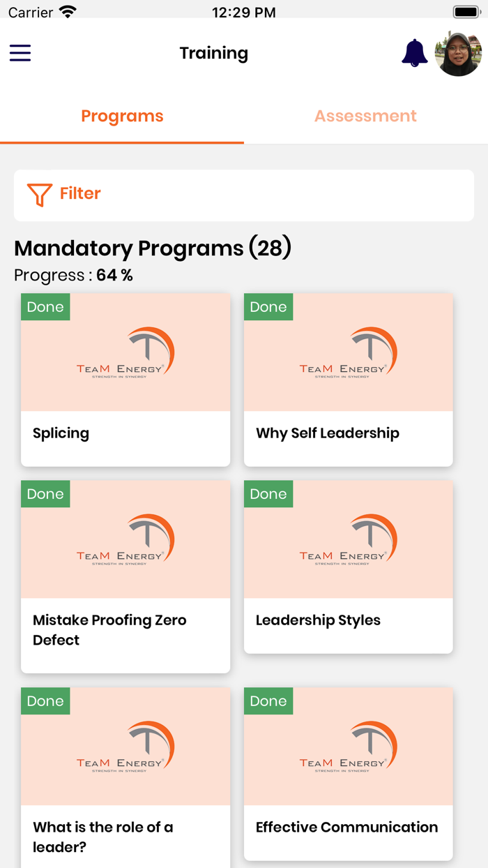This screenshot has height=868, width=488.
Task: Open the hamburger navigation menu
Action: (20, 53)
